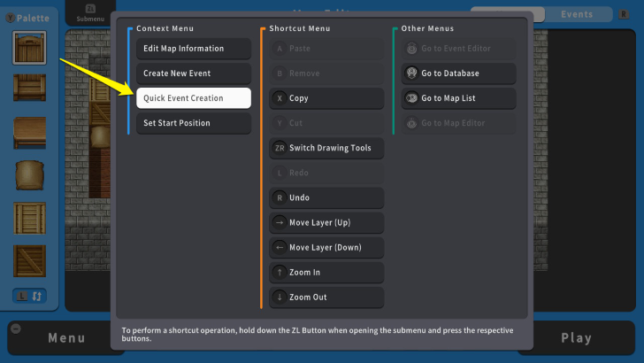
Task: Click the grayed Remove shortcut
Action: tap(326, 73)
